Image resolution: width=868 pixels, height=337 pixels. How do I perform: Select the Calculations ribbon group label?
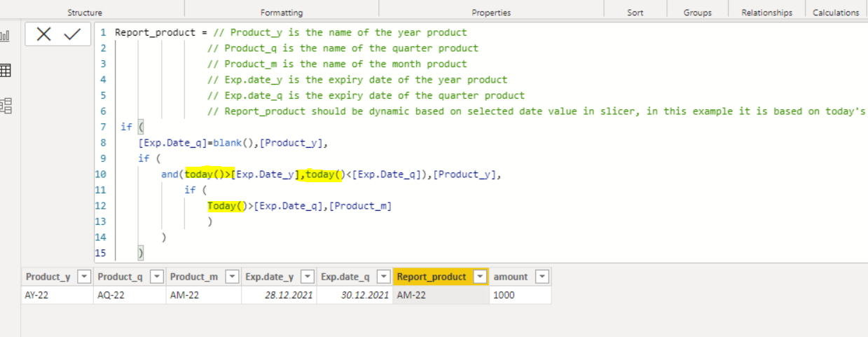coord(836,13)
